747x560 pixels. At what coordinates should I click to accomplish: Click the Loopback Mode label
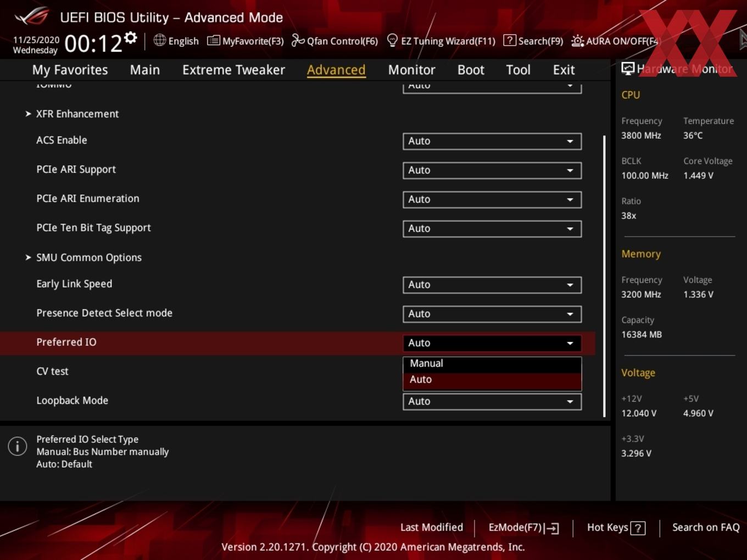click(72, 401)
